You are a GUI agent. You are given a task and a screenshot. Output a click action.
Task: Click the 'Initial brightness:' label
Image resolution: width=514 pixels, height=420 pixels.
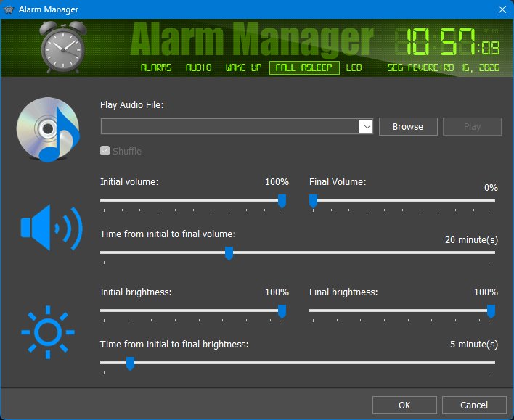click(x=136, y=292)
